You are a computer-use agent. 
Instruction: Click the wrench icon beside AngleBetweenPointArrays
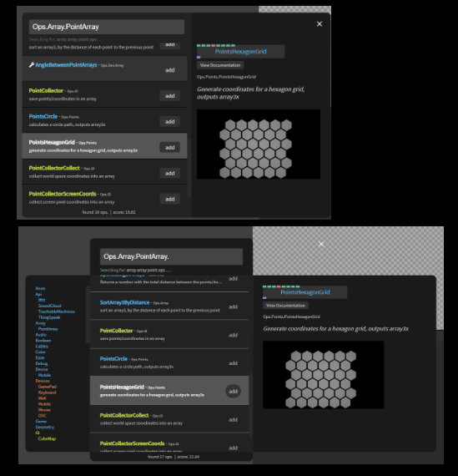pyautogui.click(x=31, y=64)
